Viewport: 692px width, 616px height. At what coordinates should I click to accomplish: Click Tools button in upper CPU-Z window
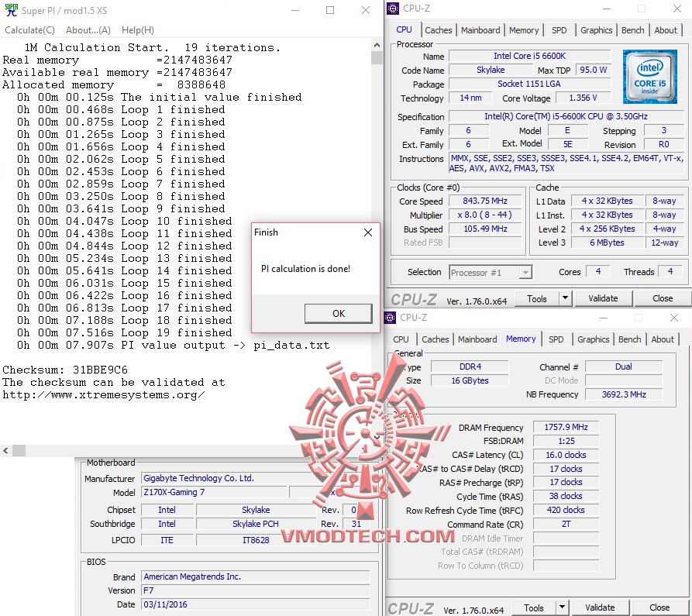537,299
